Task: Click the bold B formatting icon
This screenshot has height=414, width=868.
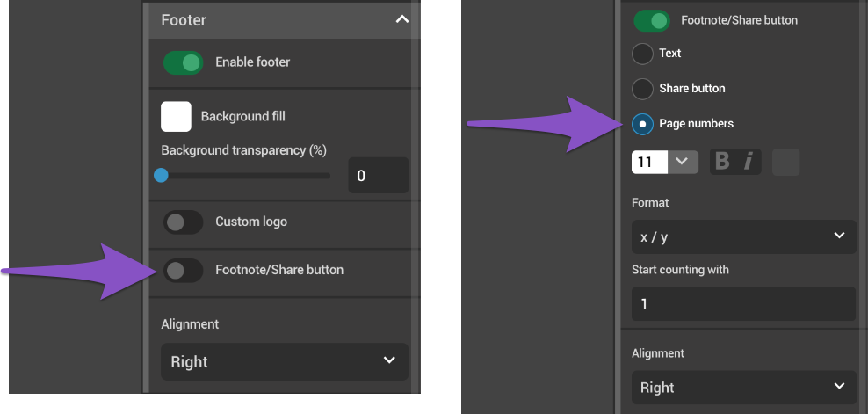Action: coord(723,162)
